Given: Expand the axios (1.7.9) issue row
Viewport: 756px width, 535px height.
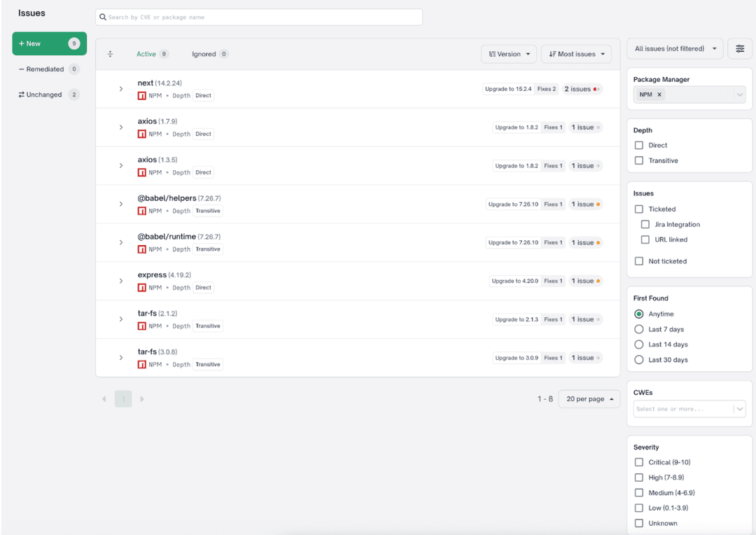Looking at the screenshot, I should [120, 127].
